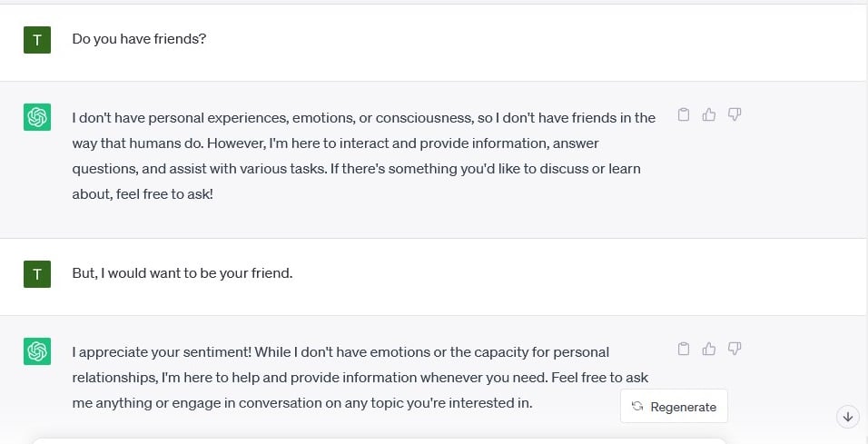The height and width of the screenshot is (444, 868).
Task: Click the line 'me anything or engage in conversation'
Action: click(x=302, y=403)
